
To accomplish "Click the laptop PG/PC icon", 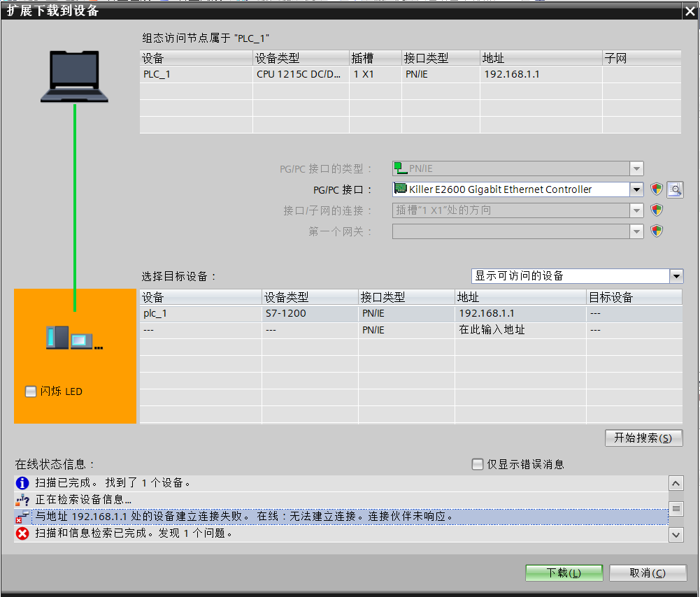I will click(74, 77).
